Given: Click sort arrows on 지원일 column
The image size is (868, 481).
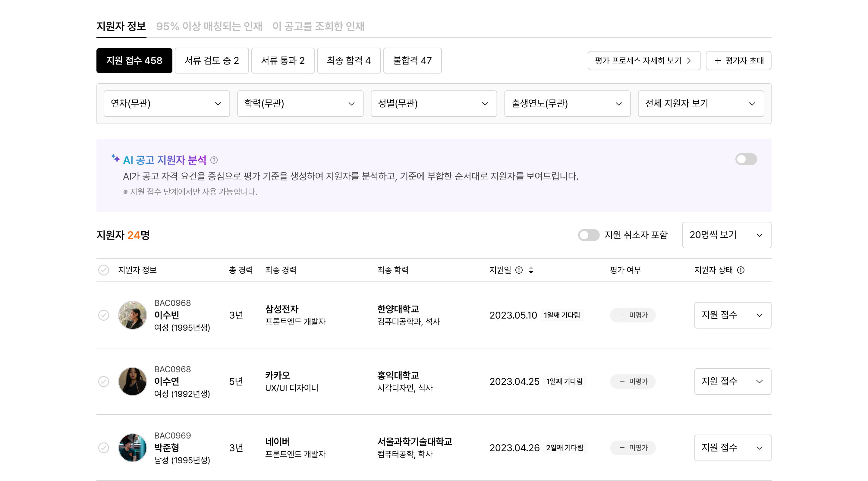Looking at the screenshot, I should [531, 270].
